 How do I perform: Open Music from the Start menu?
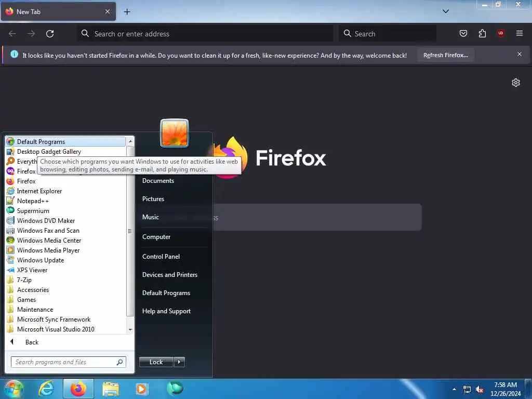click(174, 217)
